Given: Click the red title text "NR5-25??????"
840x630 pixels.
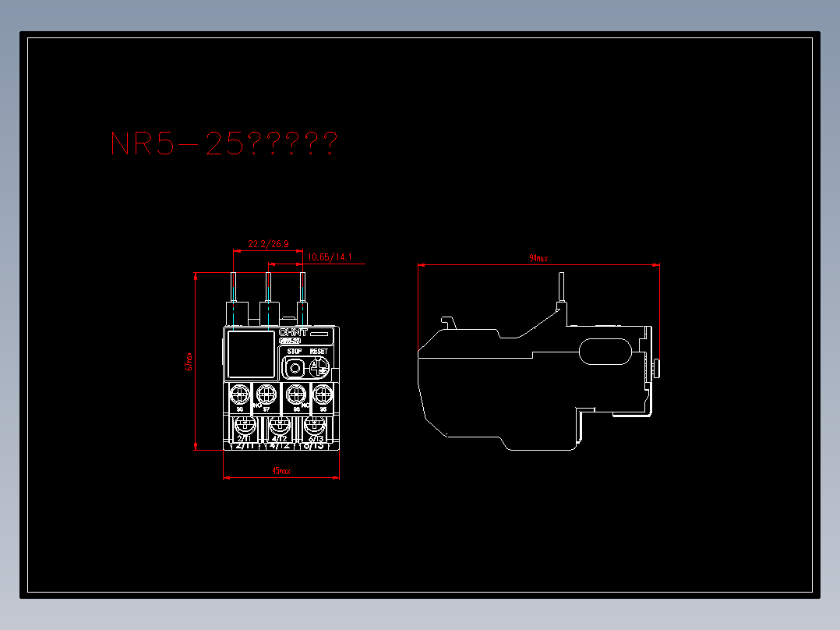Looking at the screenshot, I should tap(224, 143).
